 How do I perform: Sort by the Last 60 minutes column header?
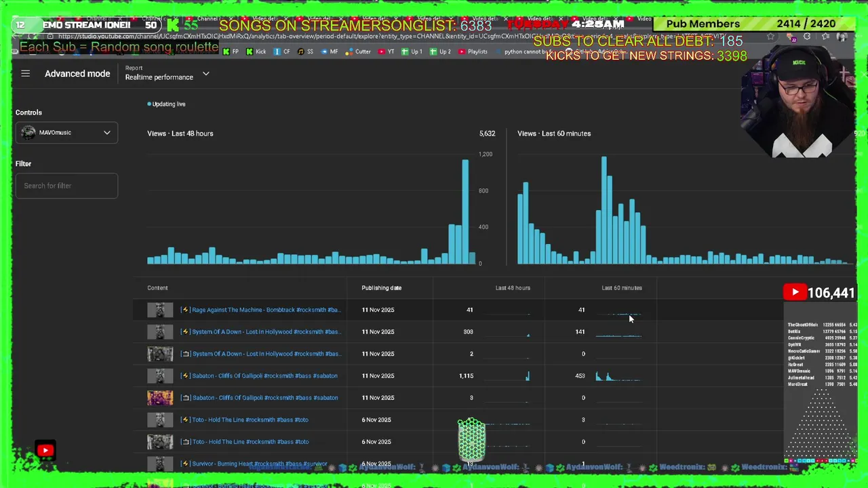tap(622, 288)
